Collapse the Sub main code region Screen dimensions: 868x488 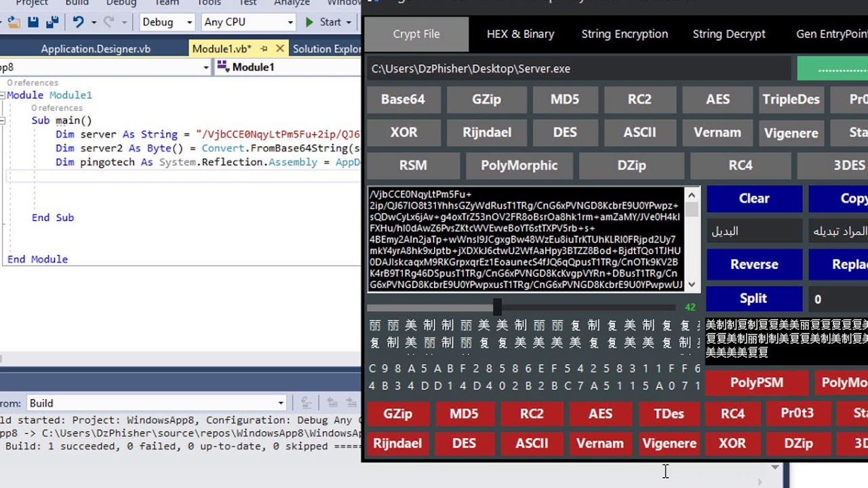2,121
